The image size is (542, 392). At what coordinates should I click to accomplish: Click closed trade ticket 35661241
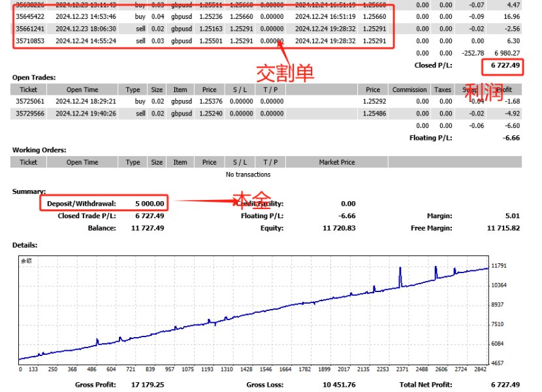click(x=30, y=29)
